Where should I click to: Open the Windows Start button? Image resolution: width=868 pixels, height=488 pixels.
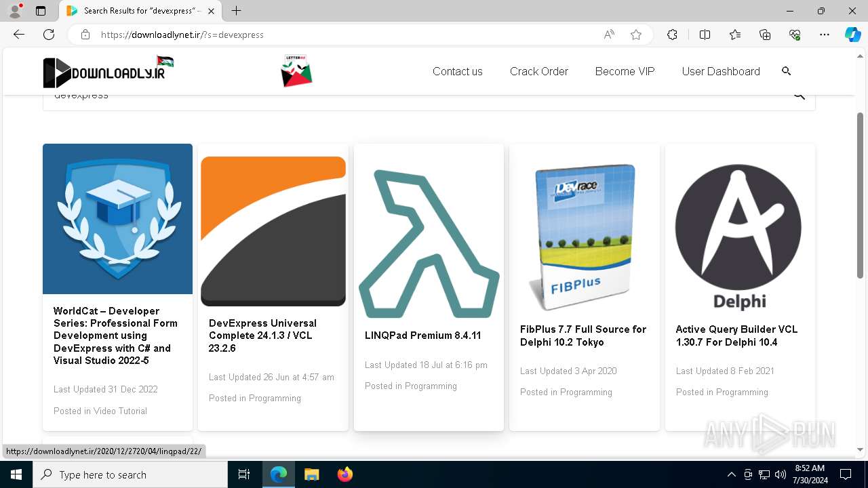[16, 474]
